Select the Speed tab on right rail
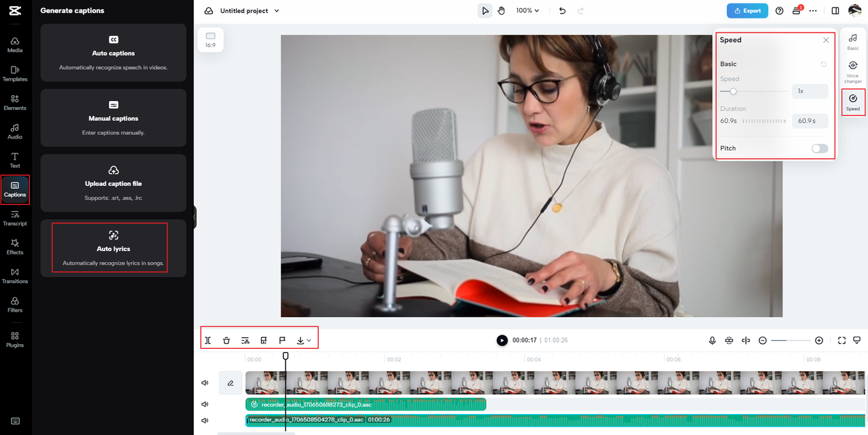The height and width of the screenshot is (435, 868). pos(853,102)
